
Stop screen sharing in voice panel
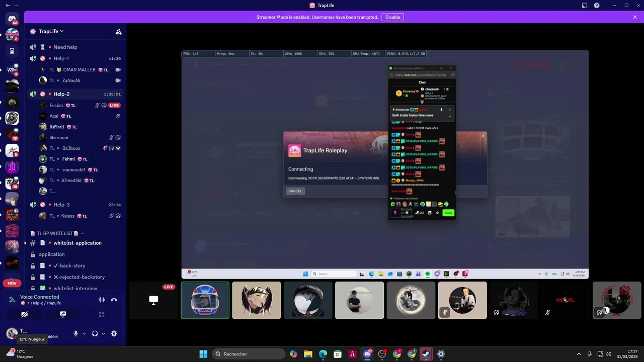point(63,314)
